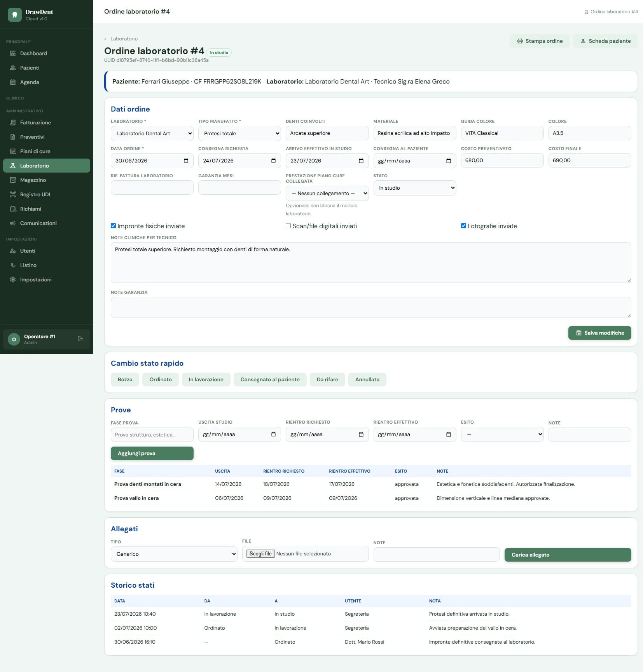Open the Laboratorio dropdown

152,133
